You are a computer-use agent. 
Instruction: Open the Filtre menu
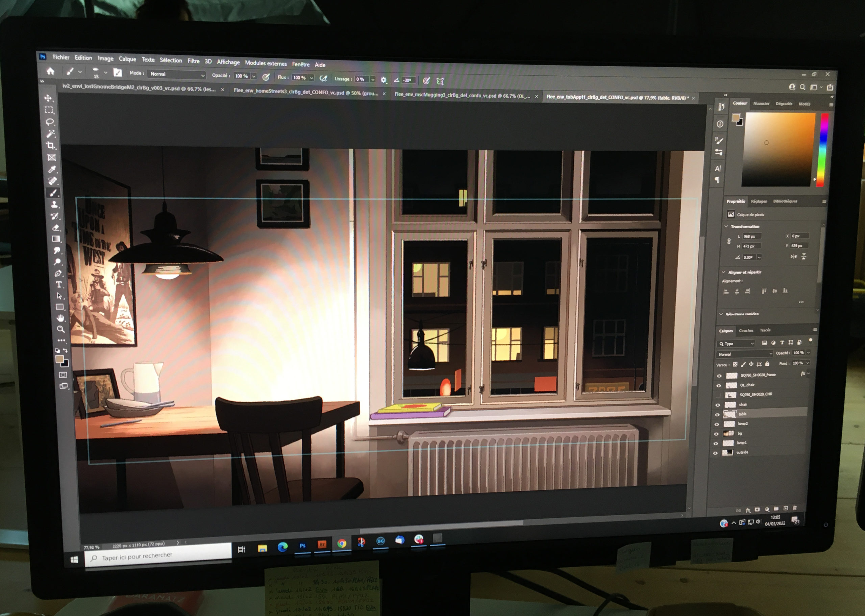click(193, 61)
